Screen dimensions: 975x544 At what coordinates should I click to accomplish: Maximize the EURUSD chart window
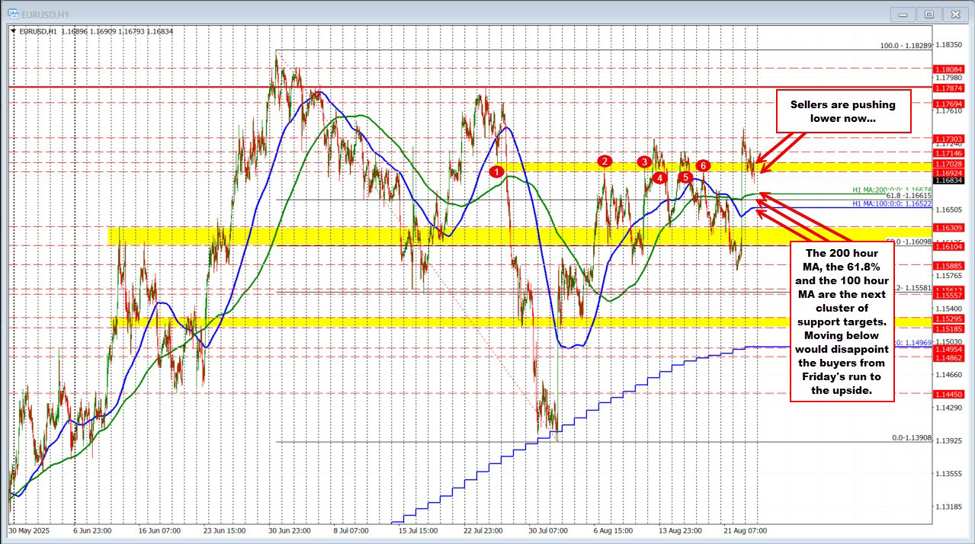tap(927, 15)
